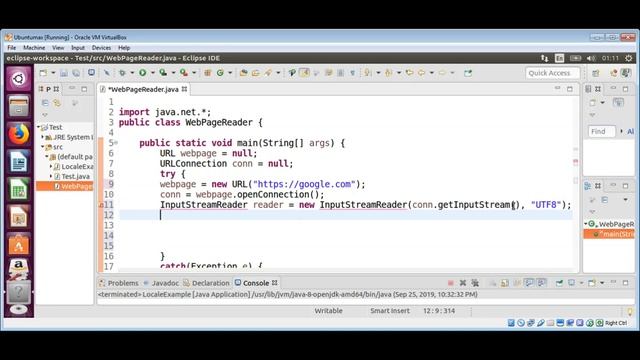Click the Debug bug toolbar icon
640x360 pixels.
(x=122, y=73)
